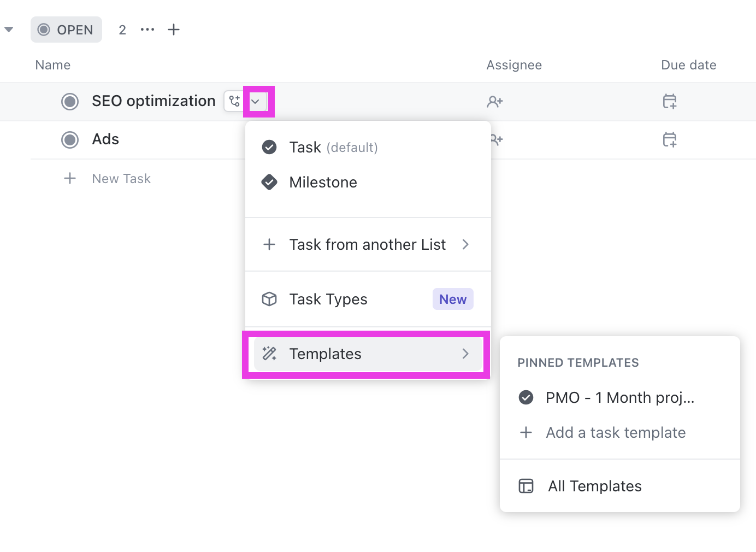
Task: Toggle the completion circle on the Ads task
Action: (70, 140)
